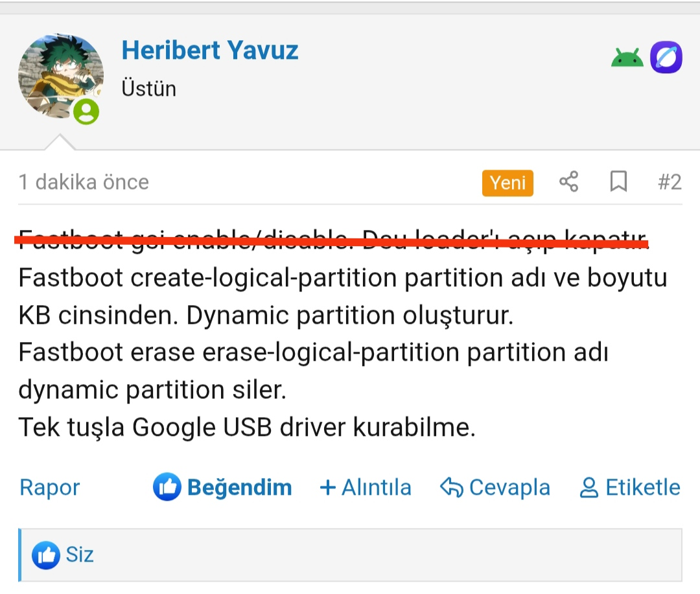Viewport: 700px width, 594px height.
Task: Click the green online status badge
Action: [86, 111]
